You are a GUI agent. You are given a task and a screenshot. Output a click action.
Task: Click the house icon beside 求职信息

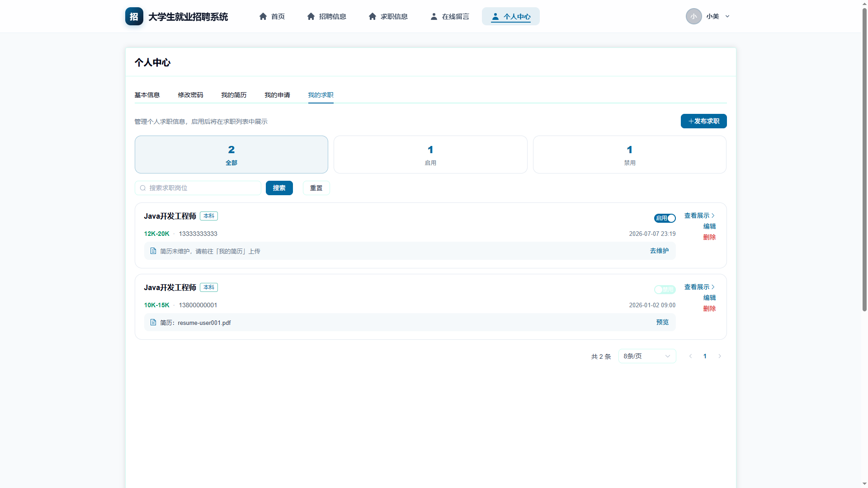[373, 16]
